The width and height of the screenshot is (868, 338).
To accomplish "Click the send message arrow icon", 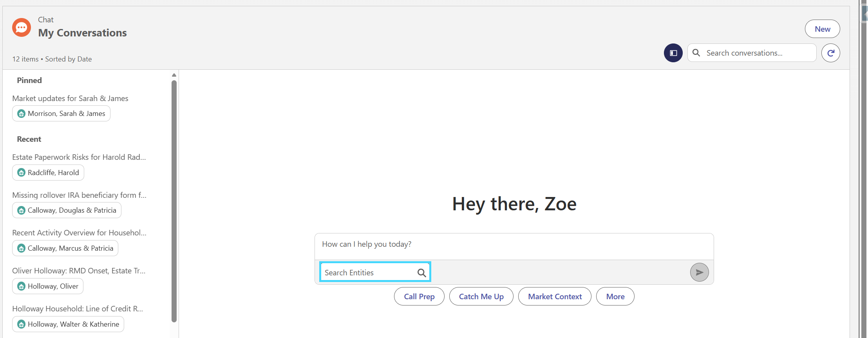I will [700, 272].
